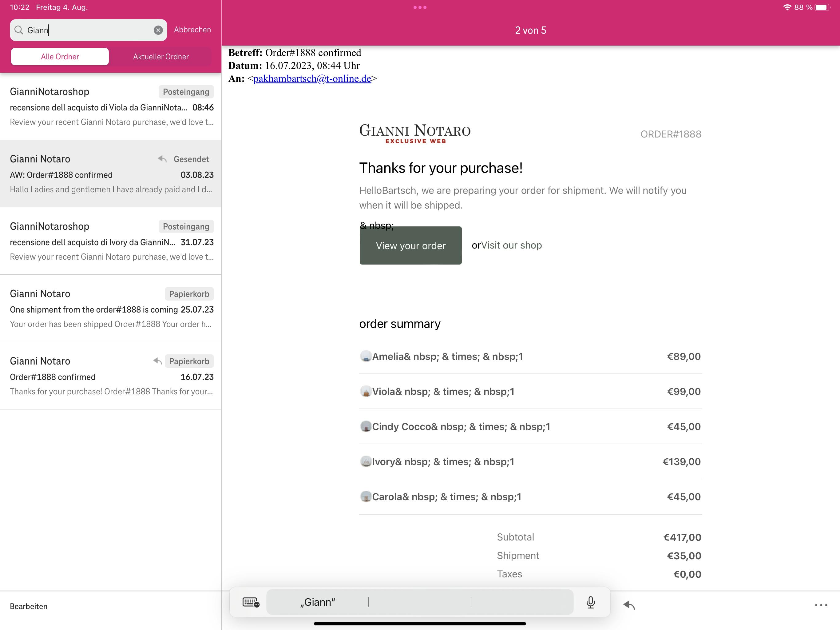Tap the keyboard options icon
This screenshot has height=630, width=840.
click(251, 602)
